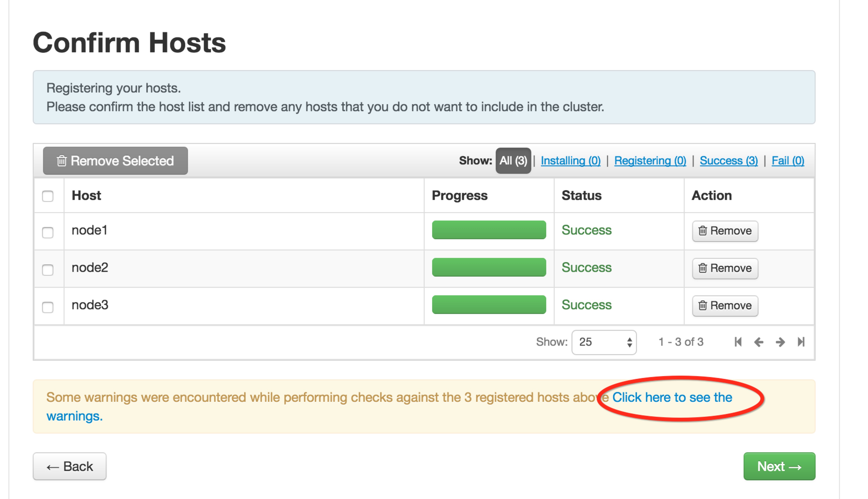This screenshot has height=499, width=868.
Task: Go to first page of hosts
Action: [738, 342]
